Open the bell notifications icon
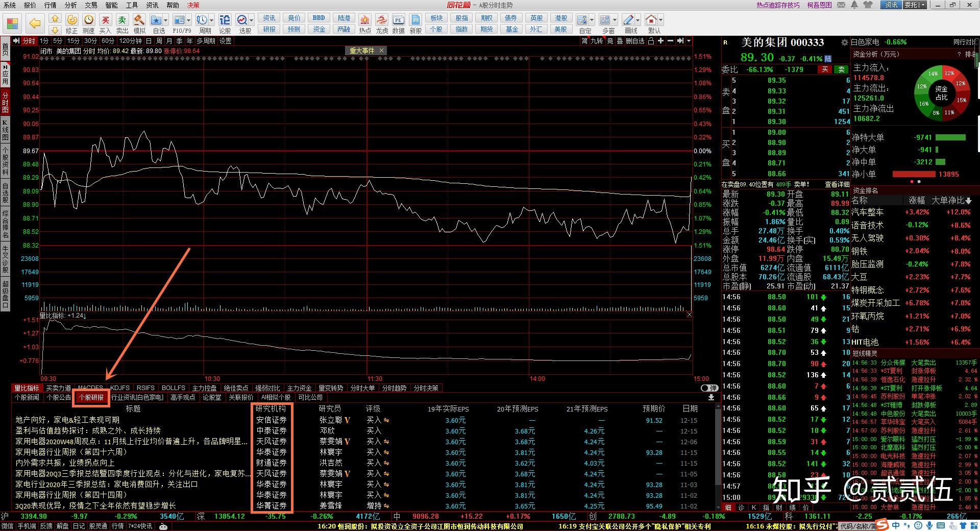980x531 pixels. click(x=855, y=5)
